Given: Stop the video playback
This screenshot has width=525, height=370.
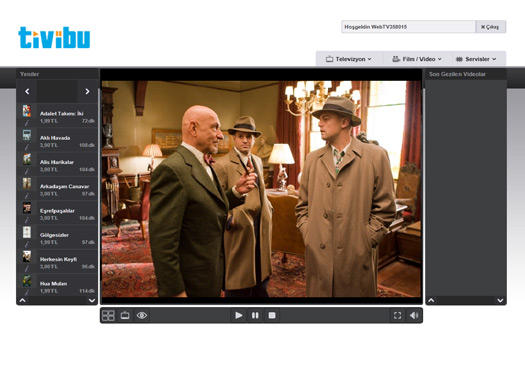Looking at the screenshot, I should click(x=272, y=315).
